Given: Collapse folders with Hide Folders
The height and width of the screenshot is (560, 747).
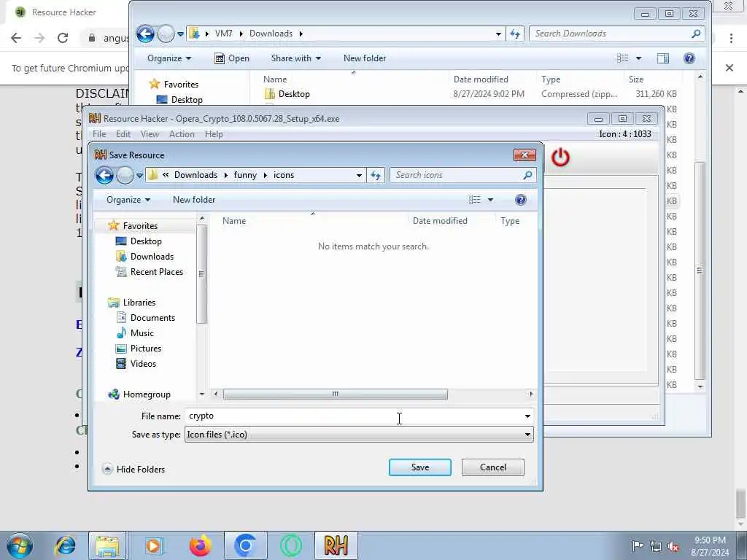Looking at the screenshot, I should pyautogui.click(x=134, y=469).
